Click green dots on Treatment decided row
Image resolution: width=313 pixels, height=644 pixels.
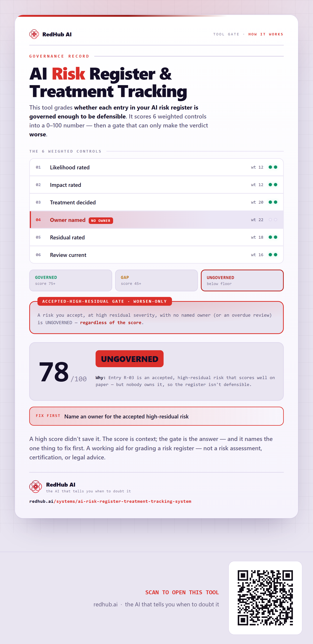coord(273,202)
